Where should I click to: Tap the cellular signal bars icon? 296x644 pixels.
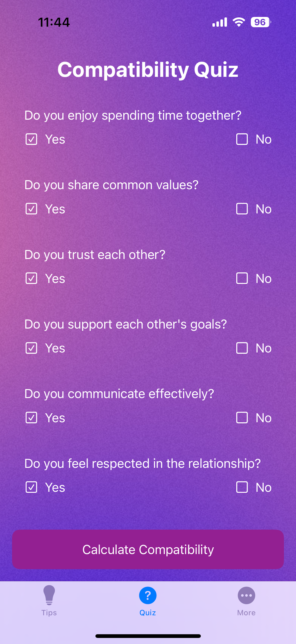pyautogui.click(x=220, y=22)
